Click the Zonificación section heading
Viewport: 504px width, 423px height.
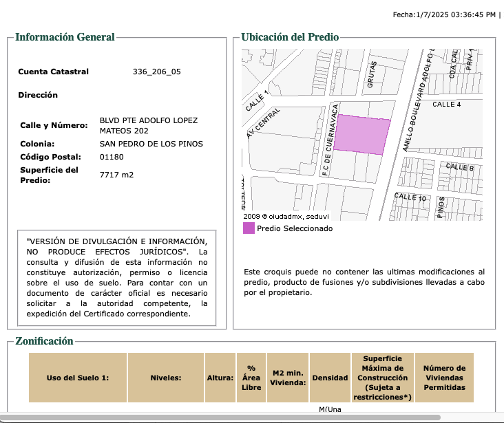pyautogui.click(x=44, y=340)
